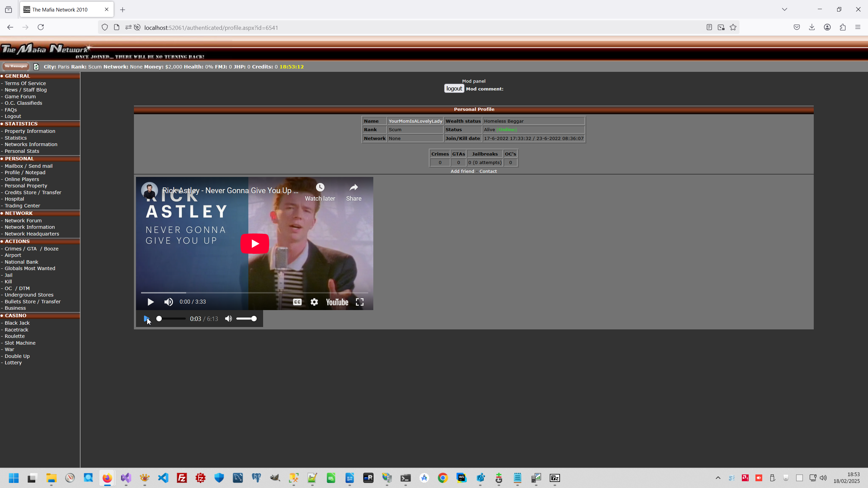Expand the list all tabs chevron

784,9
